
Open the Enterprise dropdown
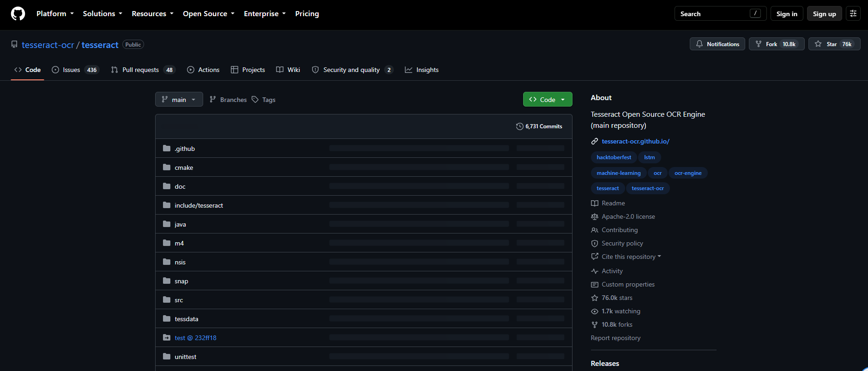tap(265, 14)
